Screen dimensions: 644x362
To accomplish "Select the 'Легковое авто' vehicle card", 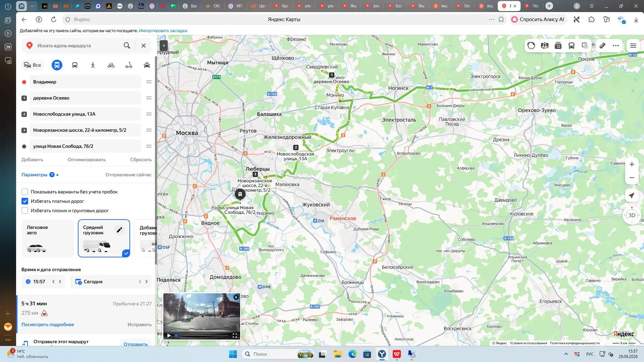I will [x=48, y=238].
